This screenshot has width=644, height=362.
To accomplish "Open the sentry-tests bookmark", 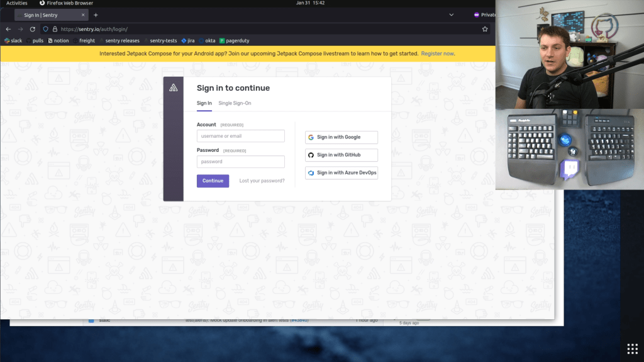I will (x=160, y=41).
